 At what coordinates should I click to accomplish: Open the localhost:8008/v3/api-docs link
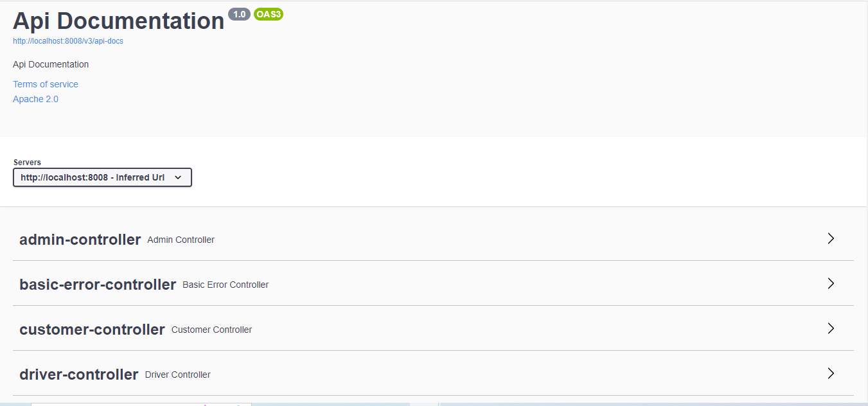[68, 41]
